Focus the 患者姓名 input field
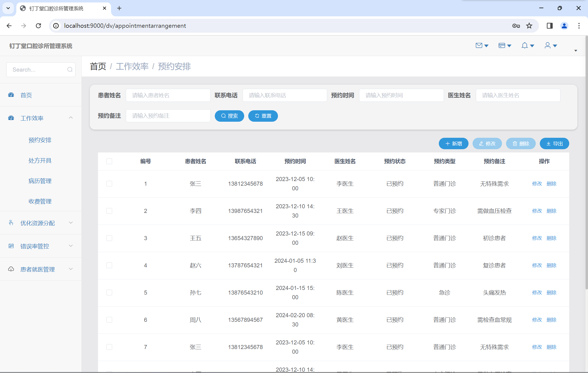The width and height of the screenshot is (588, 373). click(x=168, y=95)
